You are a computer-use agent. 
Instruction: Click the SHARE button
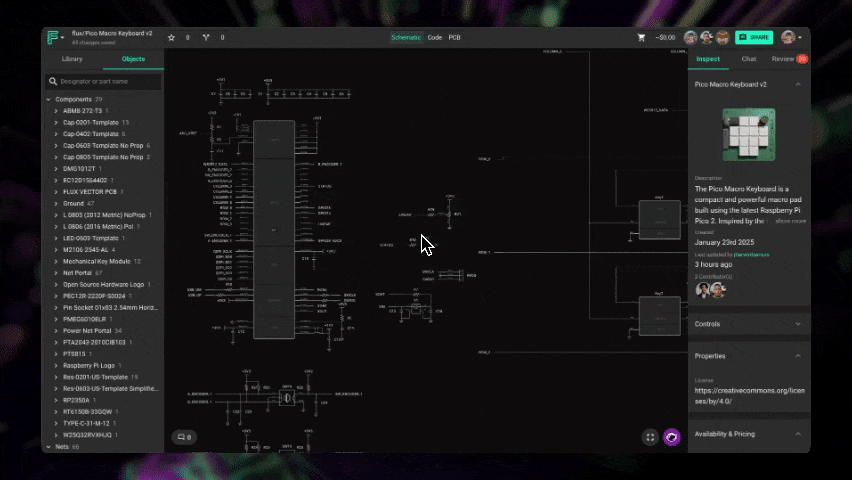[754, 38]
